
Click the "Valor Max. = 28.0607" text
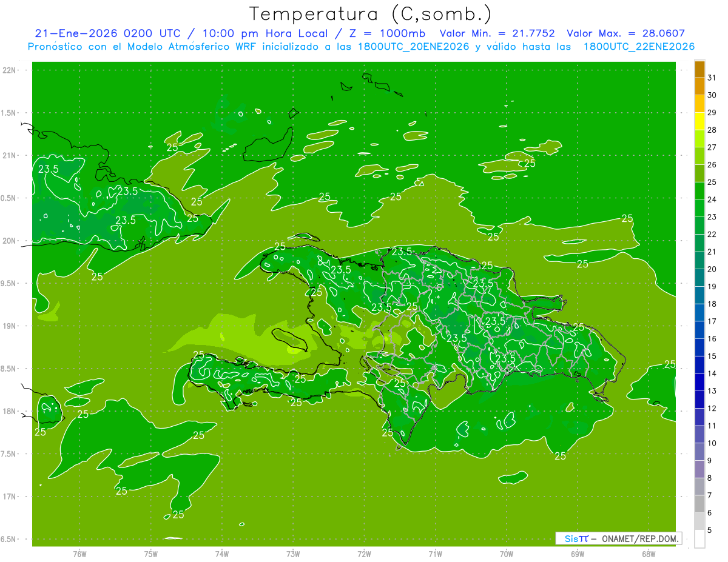[627, 33]
